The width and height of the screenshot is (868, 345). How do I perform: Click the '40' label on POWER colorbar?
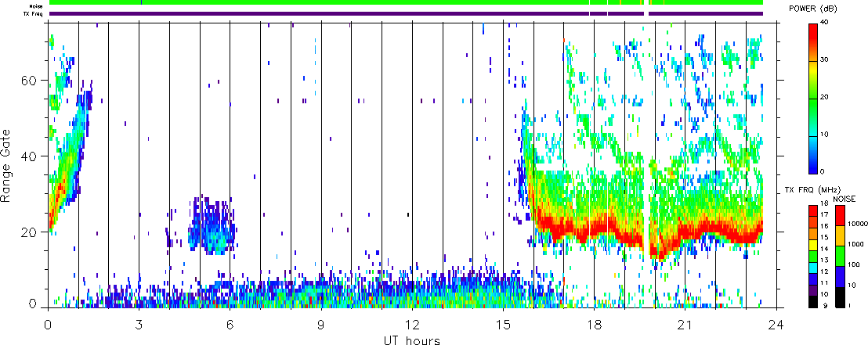[824, 23]
